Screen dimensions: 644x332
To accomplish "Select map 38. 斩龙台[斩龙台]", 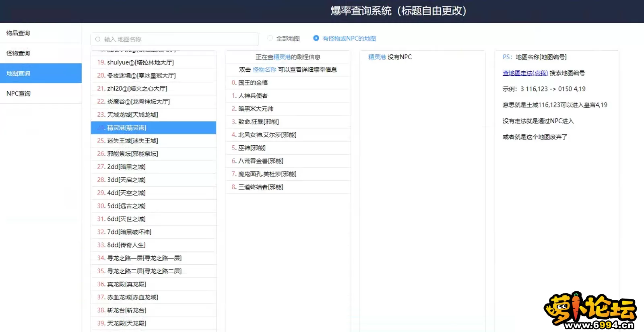I will click(x=153, y=310).
